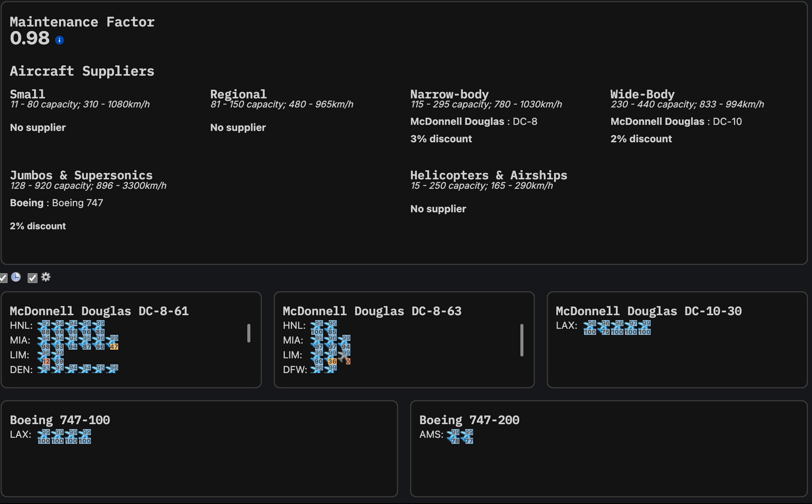The height and width of the screenshot is (504, 812).
Task: Select DC-10-30 LAX plane marked 99 and 100
Action: tap(645, 328)
